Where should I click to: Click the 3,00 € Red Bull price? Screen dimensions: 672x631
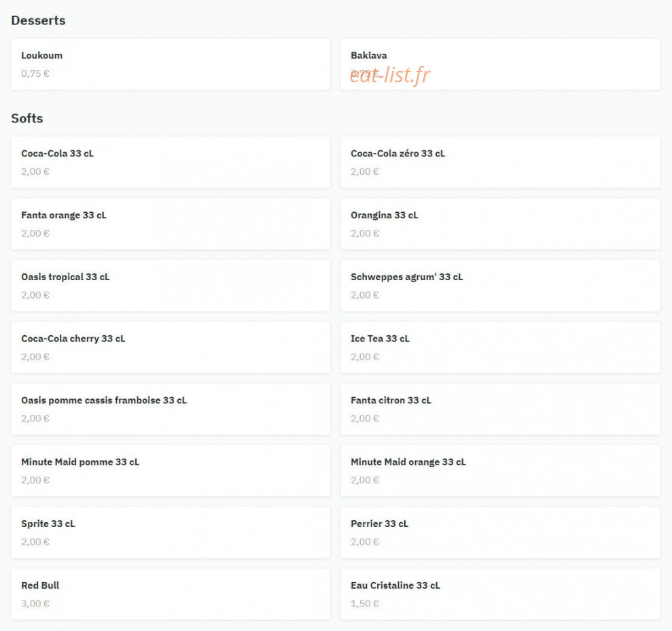(35, 604)
